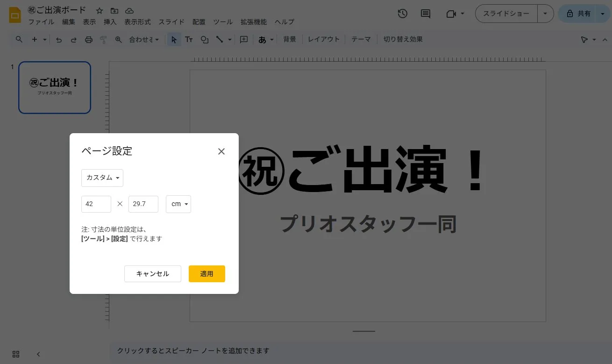This screenshot has width=612, height=364.
Task: Click the text box tool
Action: point(189,40)
